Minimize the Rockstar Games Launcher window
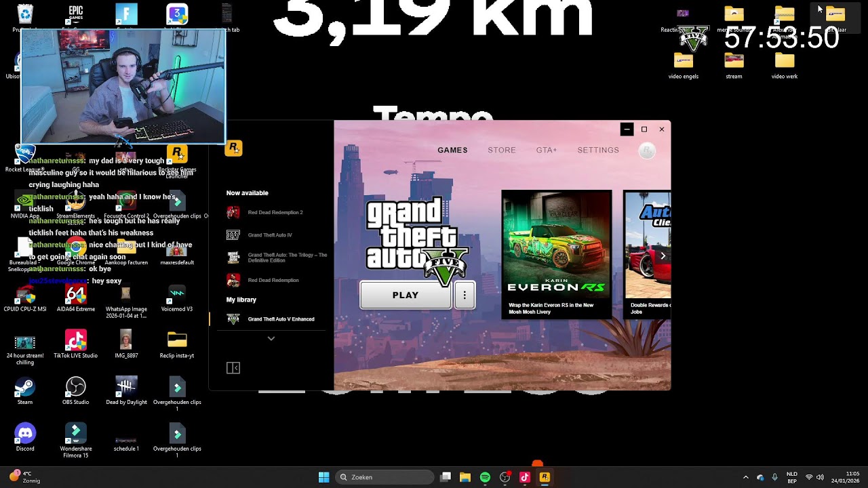Viewport: 868px width, 488px height. click(x=627, y=129)
